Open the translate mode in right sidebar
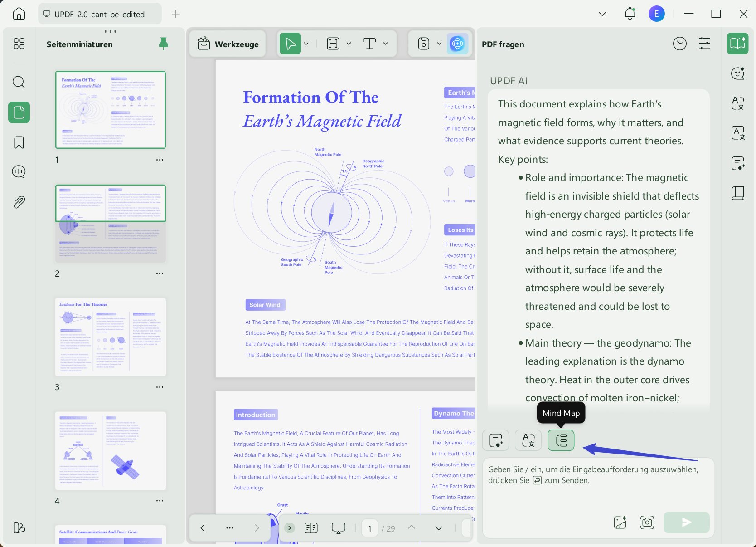The image size is (756, 547). click(738, 103)
